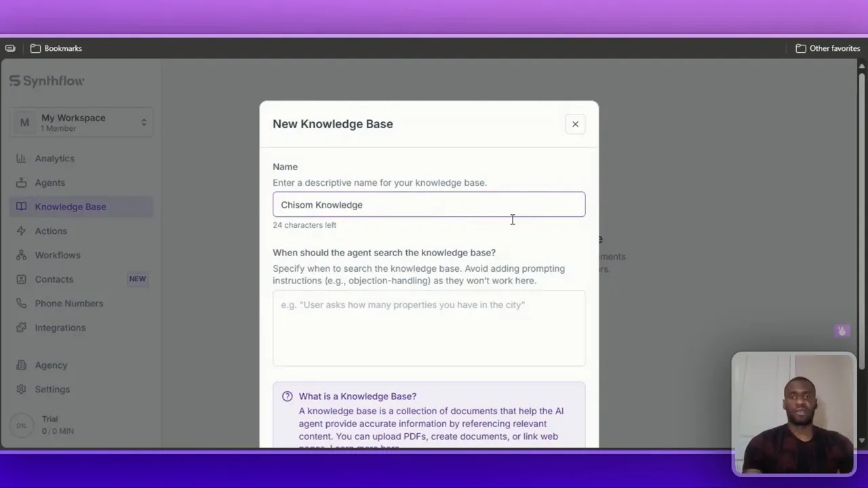868x488 pixels.
Task: Close the New Knowledge Base dialog
Action: point(575,124)
